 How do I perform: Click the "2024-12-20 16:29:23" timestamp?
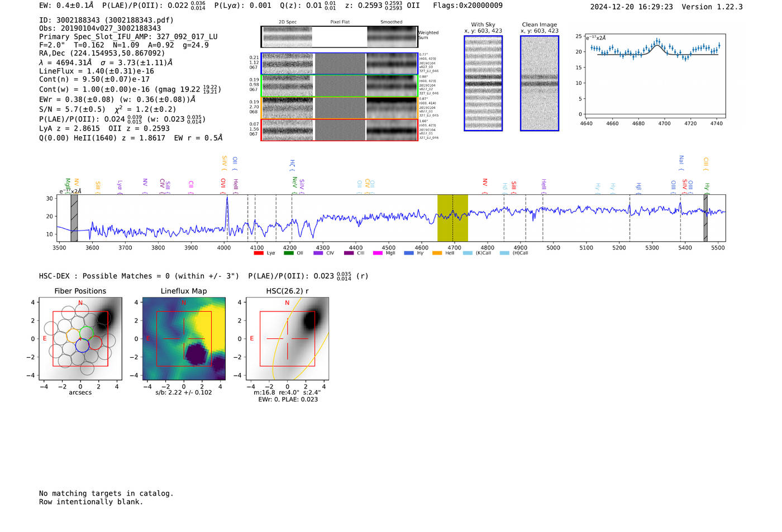631,7
